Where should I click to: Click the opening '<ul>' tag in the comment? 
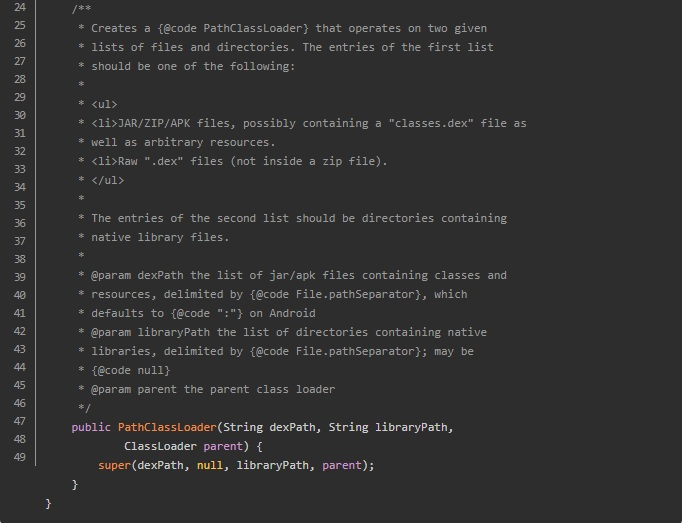point(104,104)
